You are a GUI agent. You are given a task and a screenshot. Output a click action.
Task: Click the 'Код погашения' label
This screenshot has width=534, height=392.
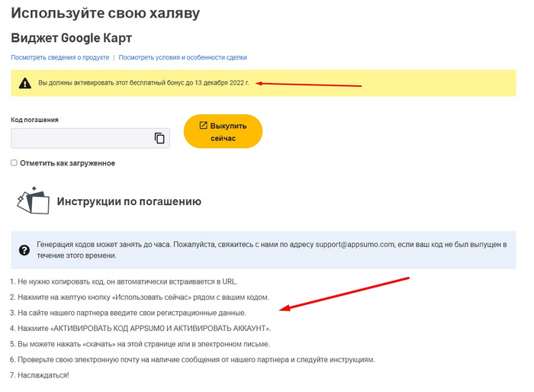point(34,120)
